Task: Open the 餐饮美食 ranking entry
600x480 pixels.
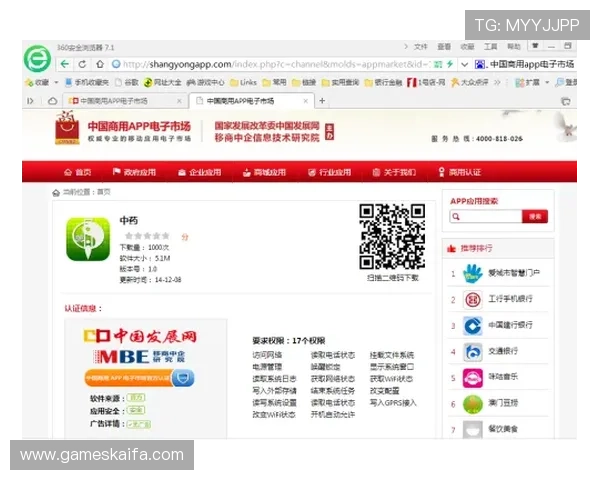Action: coord(502,429)
